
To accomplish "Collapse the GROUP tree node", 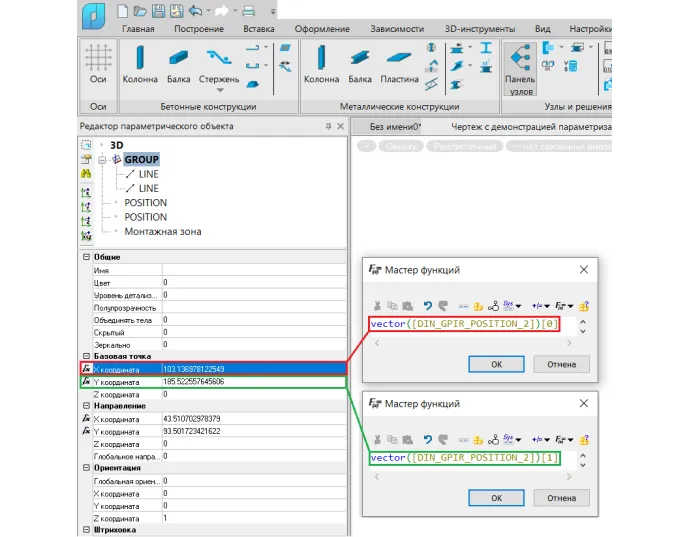I will 102,160.
